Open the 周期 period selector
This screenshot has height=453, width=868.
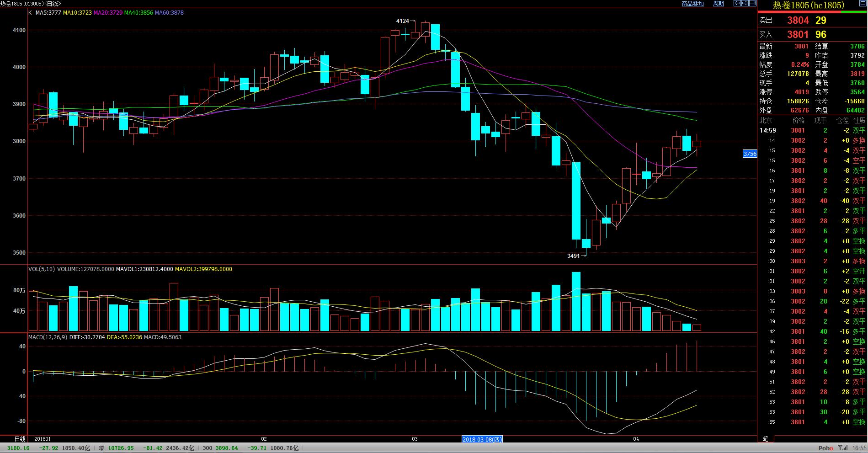[719, 4]
